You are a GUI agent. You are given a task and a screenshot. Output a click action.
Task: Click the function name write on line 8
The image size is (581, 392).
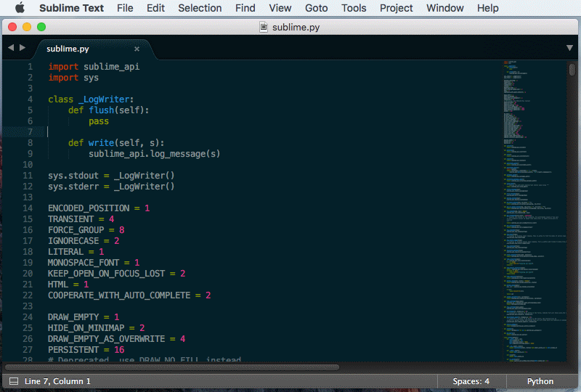point(101,143)
